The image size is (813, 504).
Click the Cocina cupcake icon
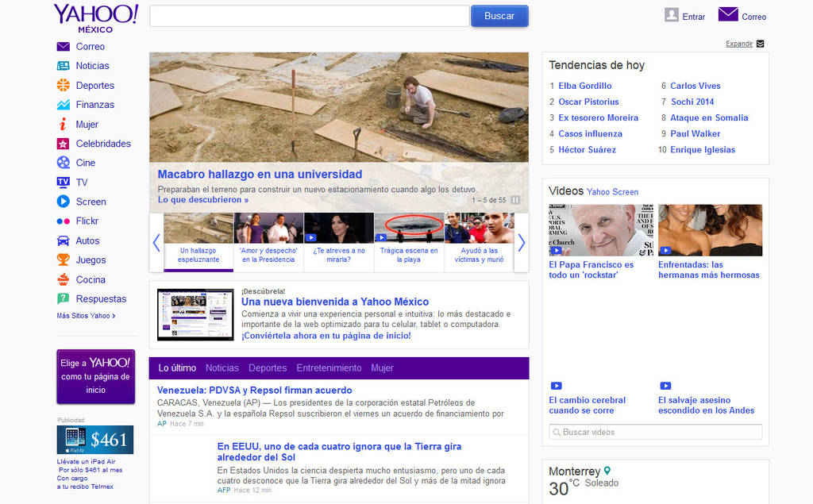tap(63, 279)
